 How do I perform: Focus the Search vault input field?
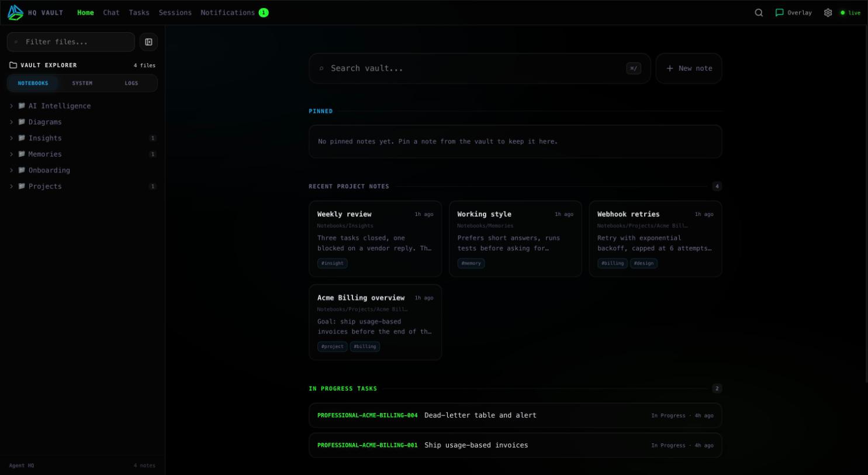(480, 68)
